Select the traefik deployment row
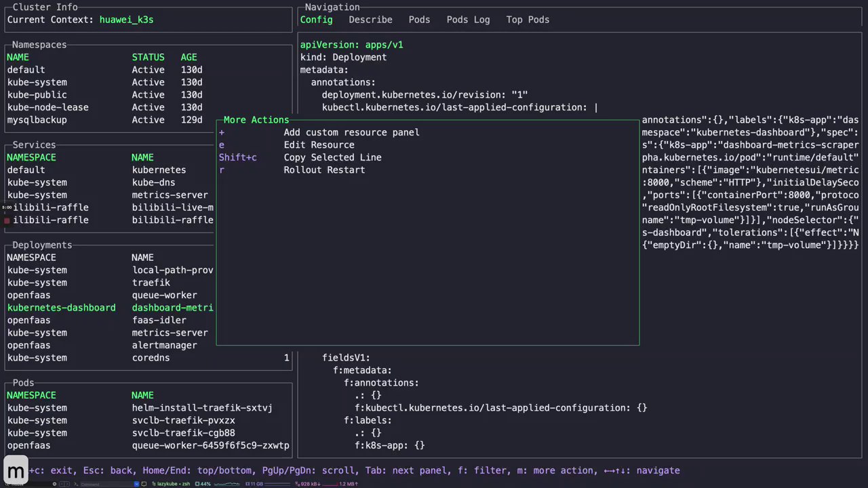 (x=151, y=283)
